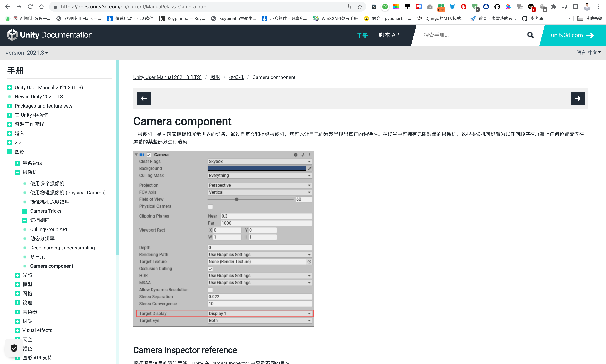
Task: Click the search magnifier icon
Action: 530,35
